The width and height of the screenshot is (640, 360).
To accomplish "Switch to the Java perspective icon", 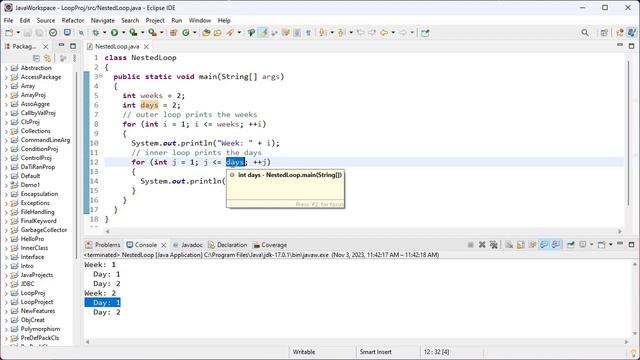I will (x=631, y=33).
